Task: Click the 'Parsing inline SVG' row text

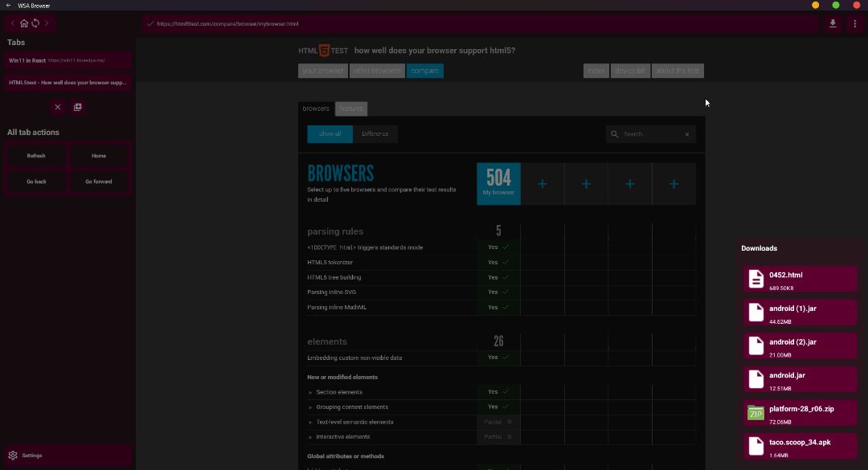Action: (332, 292)
